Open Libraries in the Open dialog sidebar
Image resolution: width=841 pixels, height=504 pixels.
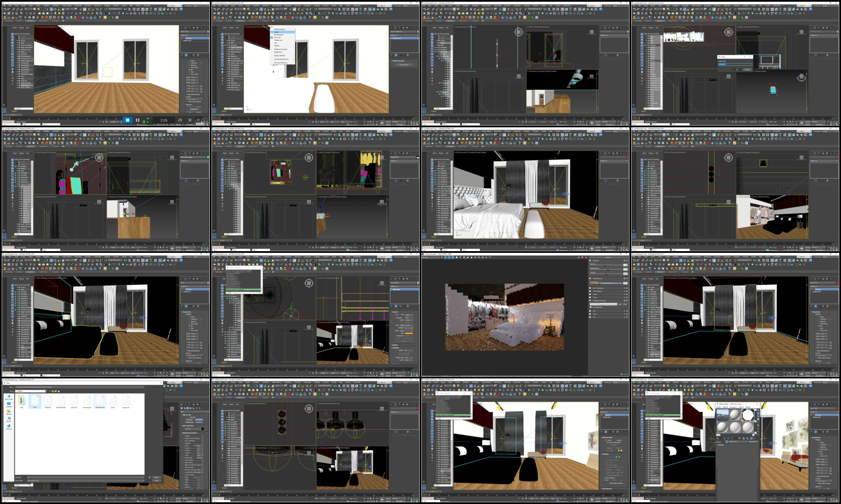9,412
